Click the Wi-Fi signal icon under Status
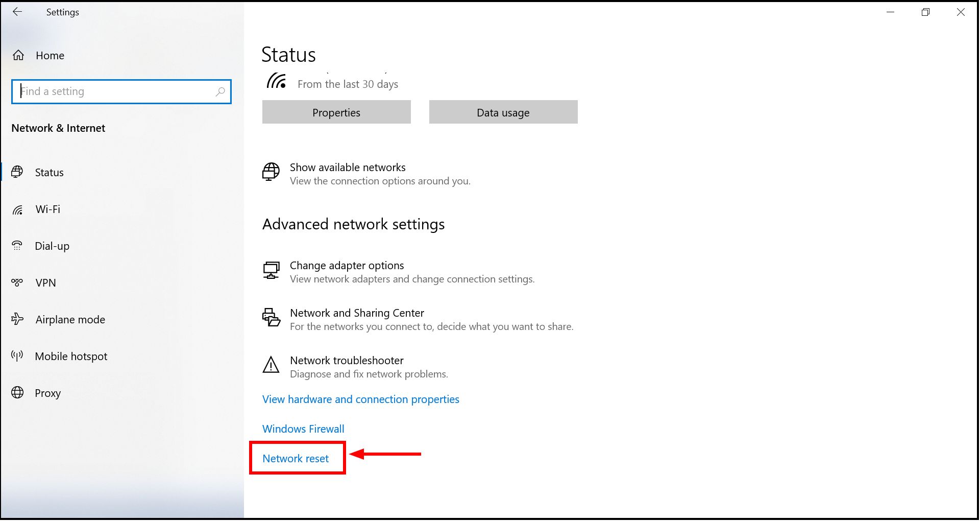This screenshot has width=980, height=521. 276,80
